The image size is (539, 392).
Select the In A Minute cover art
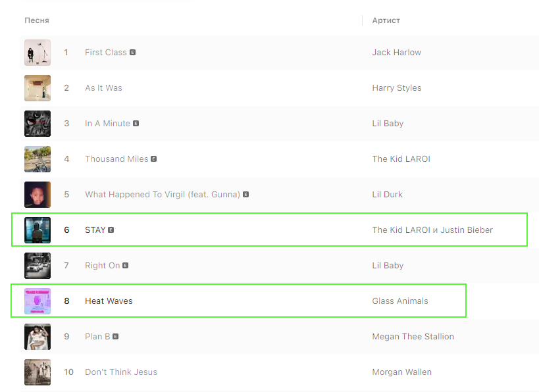coord(38,124)
